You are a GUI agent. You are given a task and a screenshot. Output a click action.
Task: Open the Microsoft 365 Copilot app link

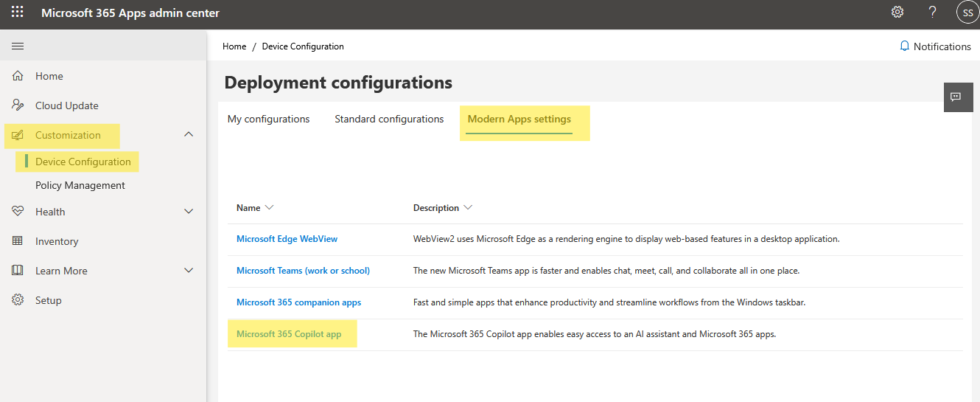289,334
